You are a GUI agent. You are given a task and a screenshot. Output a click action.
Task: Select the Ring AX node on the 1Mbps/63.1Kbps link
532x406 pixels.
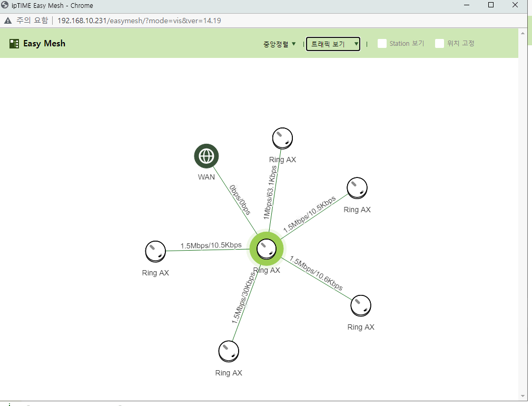(x=282, y=138)
